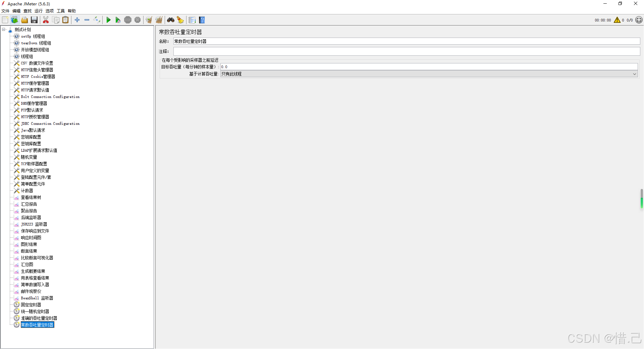The height and width of the screenshot is (349, 644).
Task: Select the Bolt Connection Configuration node
Action: click(x=50, y=97)
